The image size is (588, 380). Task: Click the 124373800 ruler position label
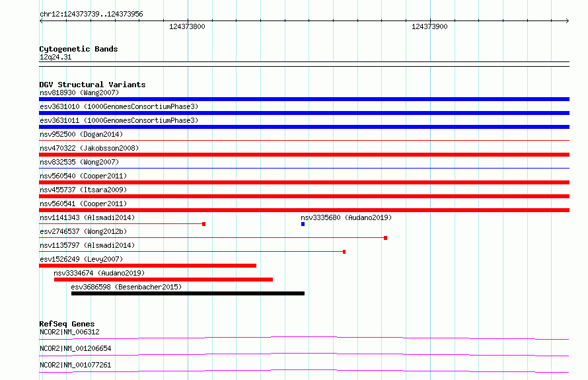187,26
